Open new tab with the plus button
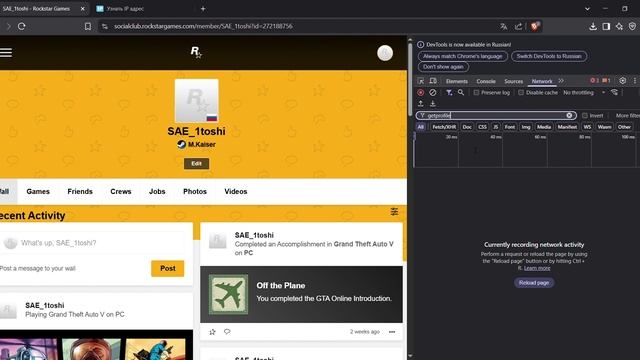The image size is (640, 360). tap(203, 9)
